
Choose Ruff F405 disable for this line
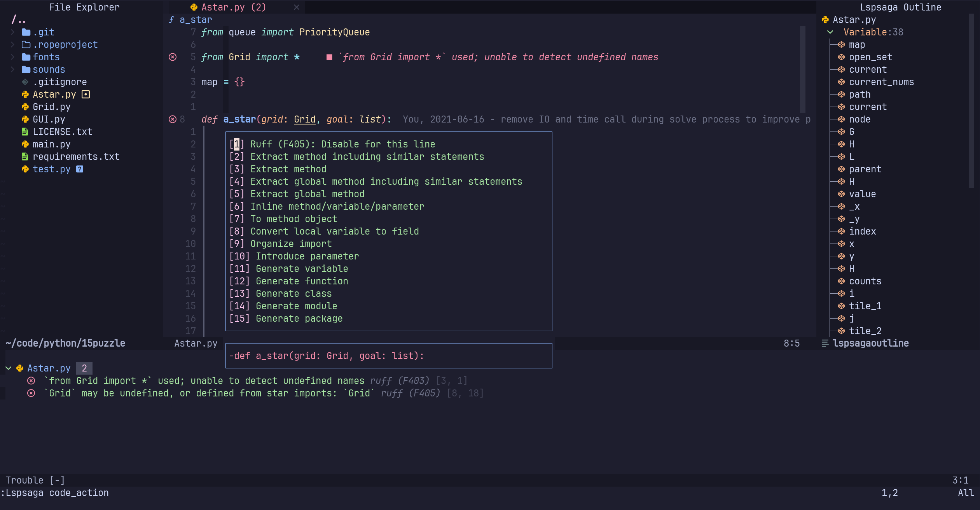(342, 144)
